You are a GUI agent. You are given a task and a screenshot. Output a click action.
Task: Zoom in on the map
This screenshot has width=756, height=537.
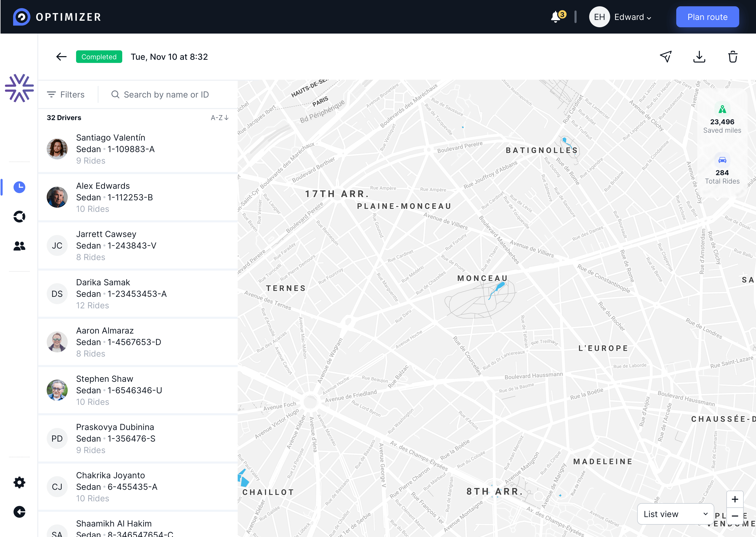click(734, 499)
